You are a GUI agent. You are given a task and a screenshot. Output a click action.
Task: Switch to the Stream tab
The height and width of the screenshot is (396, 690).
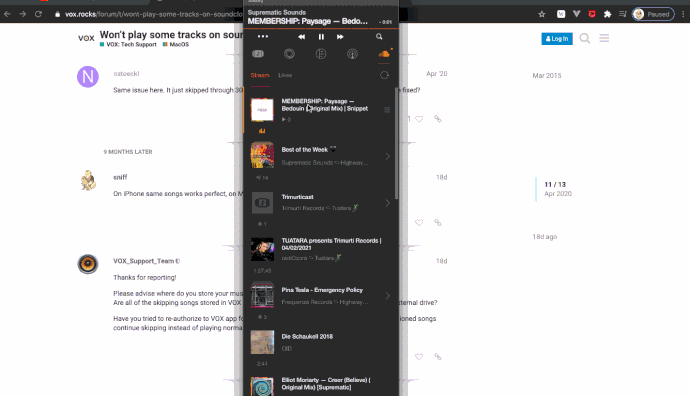[260, 75]
